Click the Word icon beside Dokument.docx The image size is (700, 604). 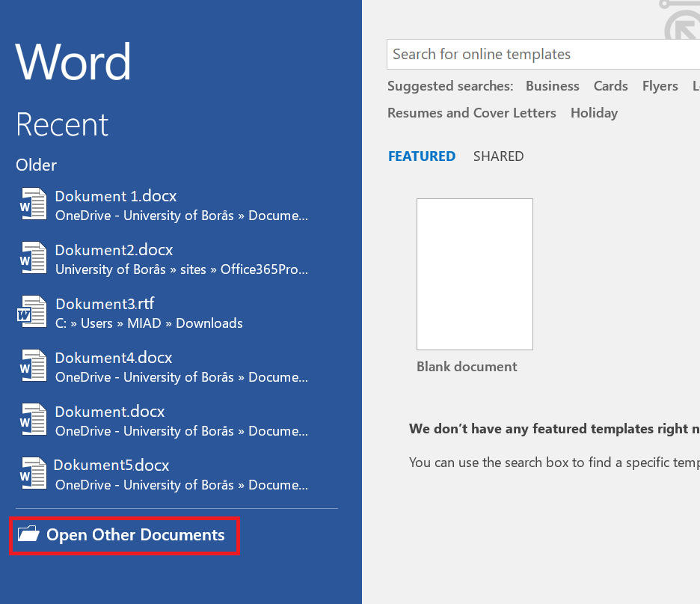pyautogui.click(x=34, y=421)
